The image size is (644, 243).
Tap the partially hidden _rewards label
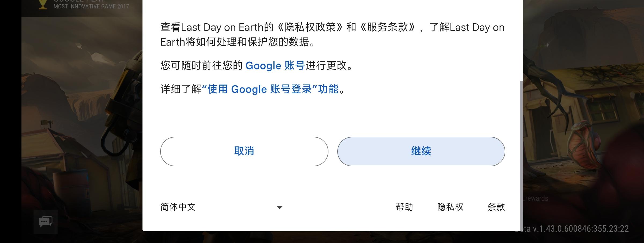click(x=536, y=198)
